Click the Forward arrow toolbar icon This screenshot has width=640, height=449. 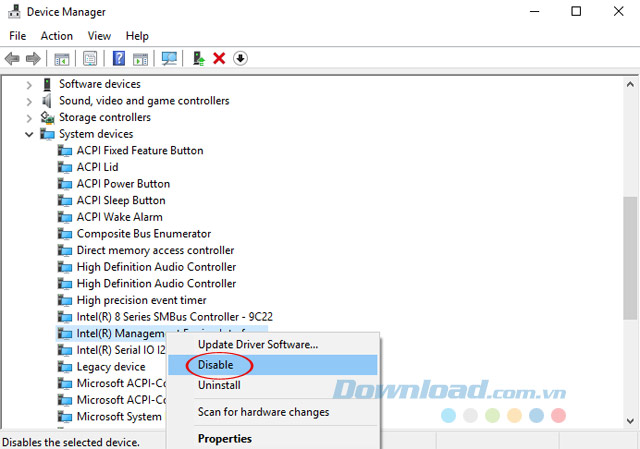tap(33, 58)
